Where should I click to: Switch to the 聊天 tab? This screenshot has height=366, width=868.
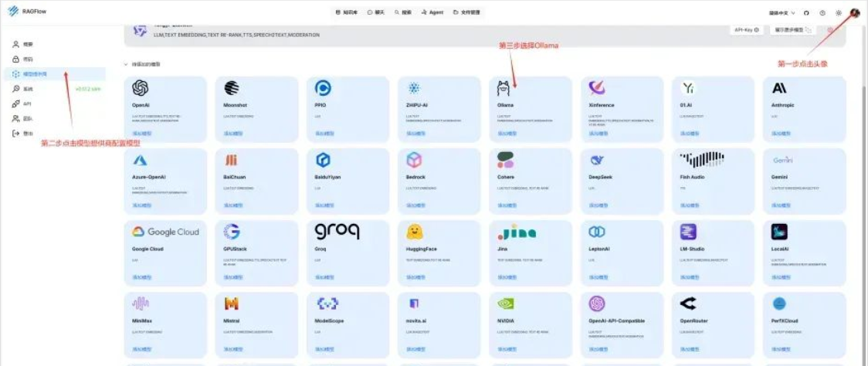[x=375, y=12]
